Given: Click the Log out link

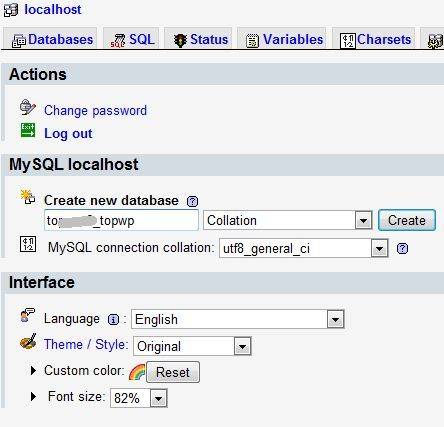Looking at the screenshot, I should [68, 133].
